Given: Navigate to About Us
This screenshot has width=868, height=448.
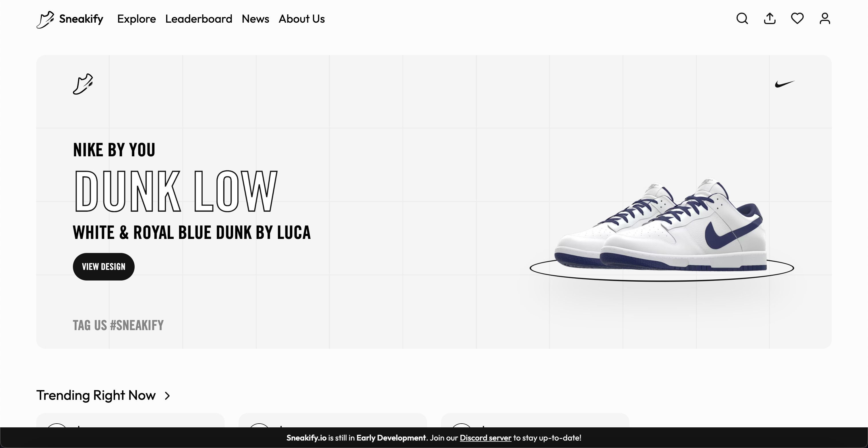Looking at the screenshot, I should 302,19.
